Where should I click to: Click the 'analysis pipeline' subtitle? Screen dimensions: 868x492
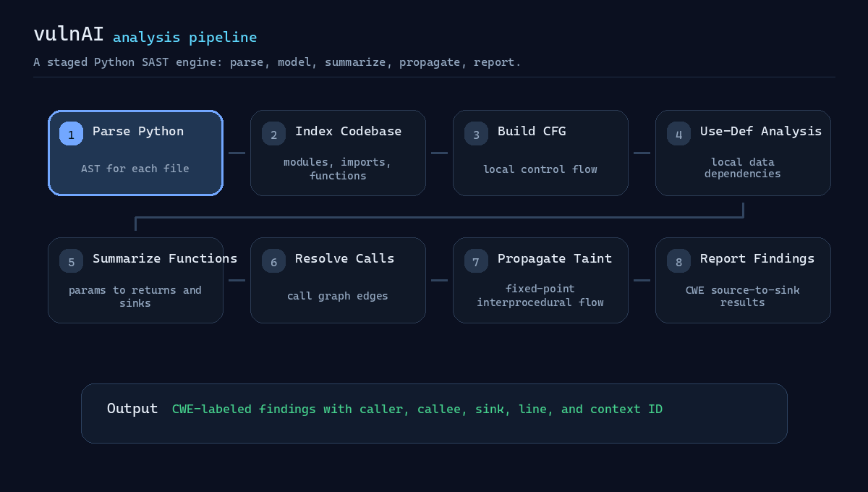[184, 37]
